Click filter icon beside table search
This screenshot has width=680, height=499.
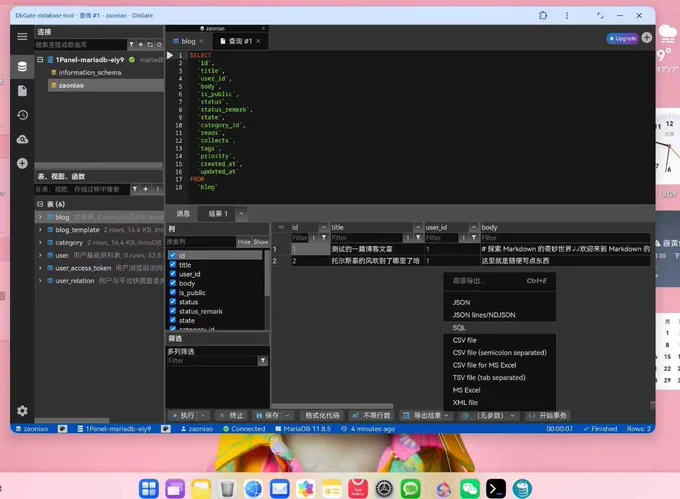(135, 189)
